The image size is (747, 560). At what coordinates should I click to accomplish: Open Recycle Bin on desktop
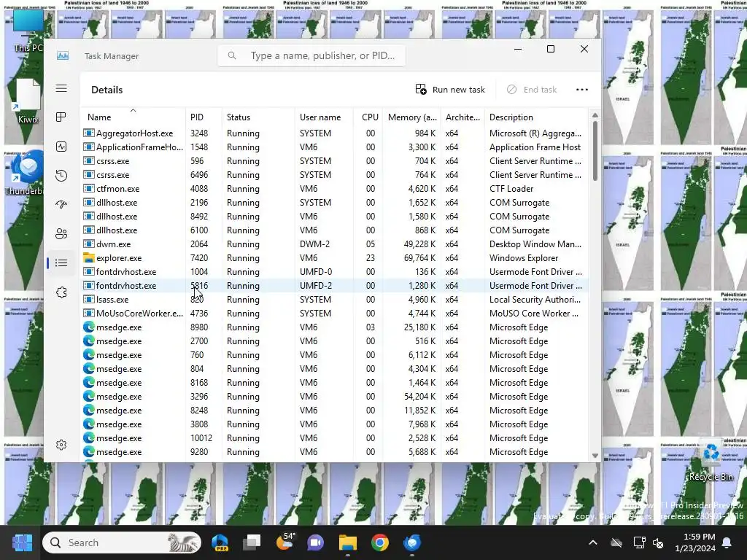pyautogui.click(x=711, y=459)
